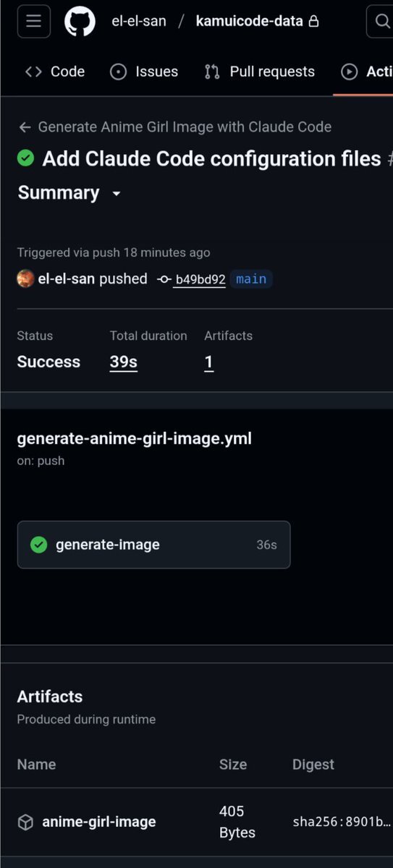Switch to the Pull requests tab
The height and width of the screenshot is (868, 393).
click(259, 72)
